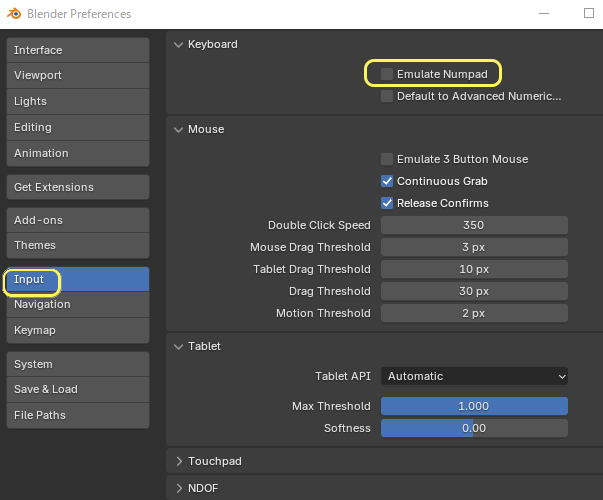Image resolution: width=603 pixels, height=500 pixels.
Task: Open the Keymap preferences tab
Action: pyautogui.click(x=77, y=330)
